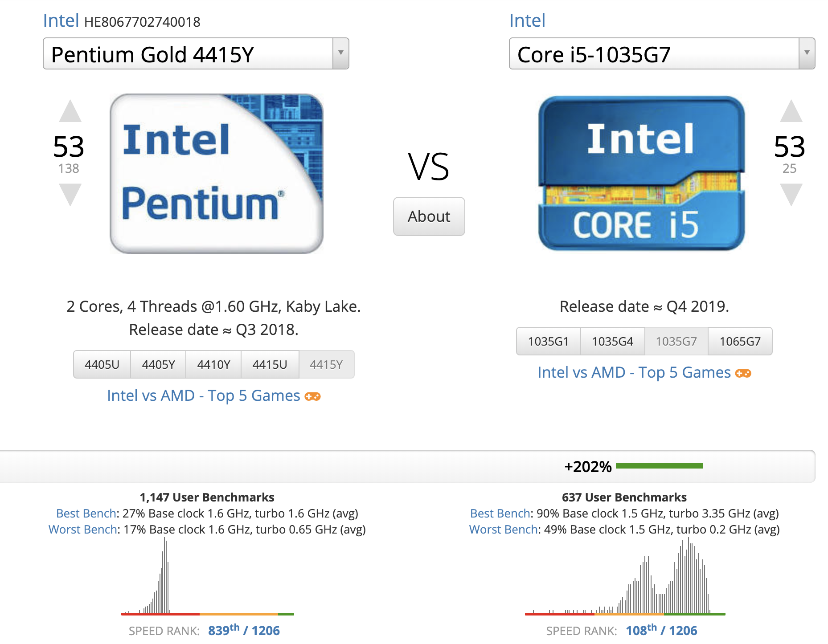Switch to the 4415U variant

click(x=270, y=364)
